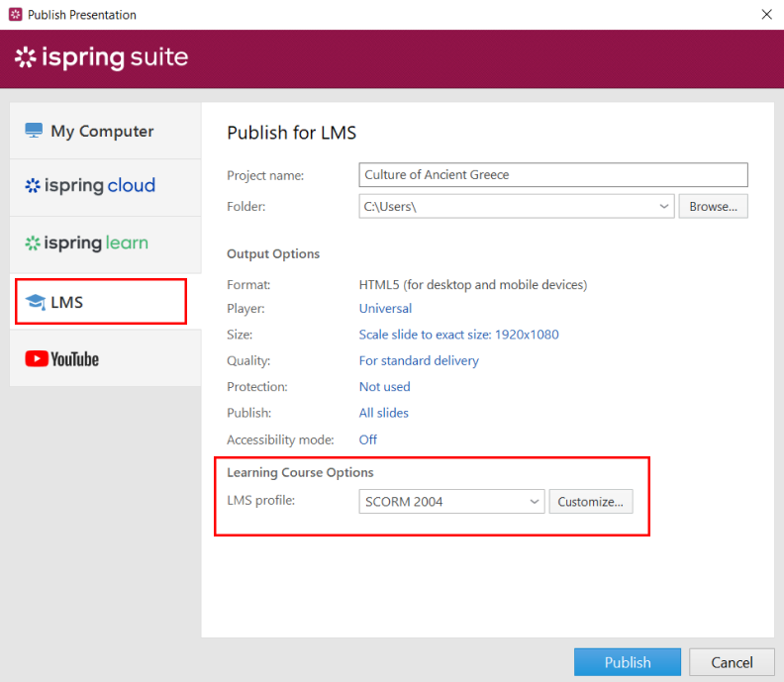Switch to the iSpring Learn tab
Screen dimensions: 784x682
pyautogui.click(x=106, y=245)
